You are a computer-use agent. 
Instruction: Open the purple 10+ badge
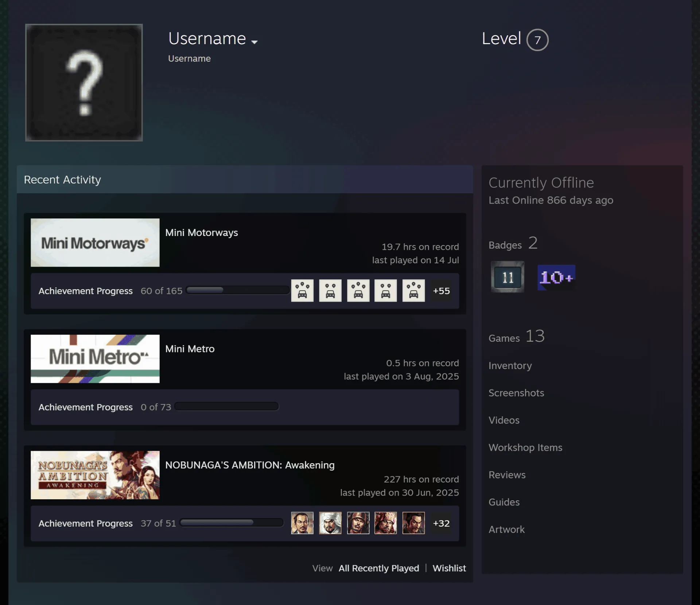(556, 278)
